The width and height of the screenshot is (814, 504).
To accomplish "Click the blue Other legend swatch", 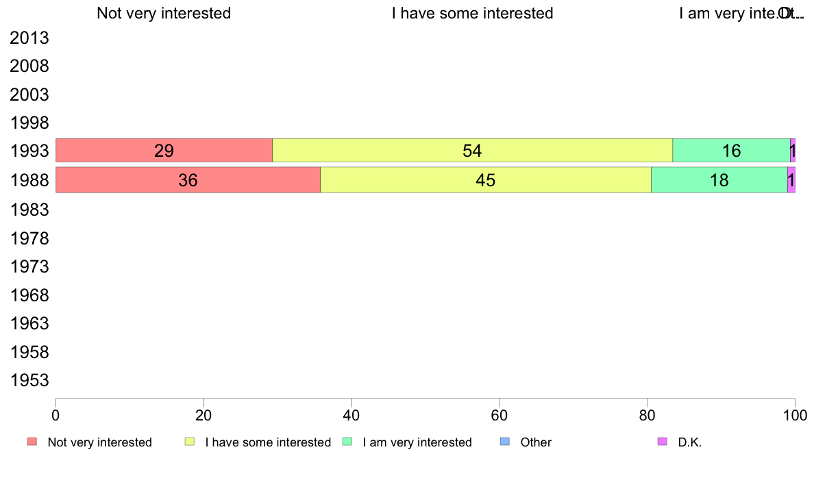I will (504, 442).
